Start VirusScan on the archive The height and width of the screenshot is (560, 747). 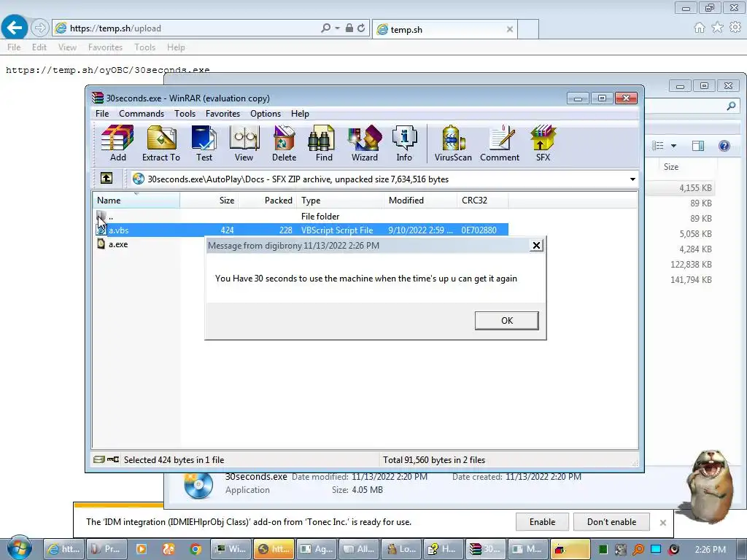click(453, 144)
